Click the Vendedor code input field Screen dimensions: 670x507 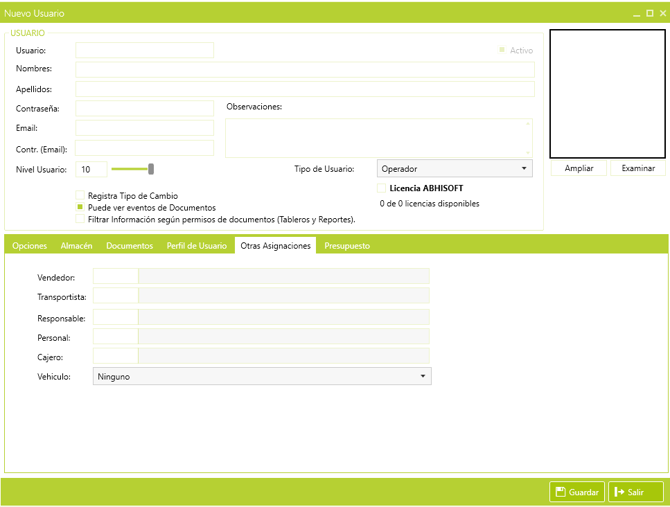115,276
